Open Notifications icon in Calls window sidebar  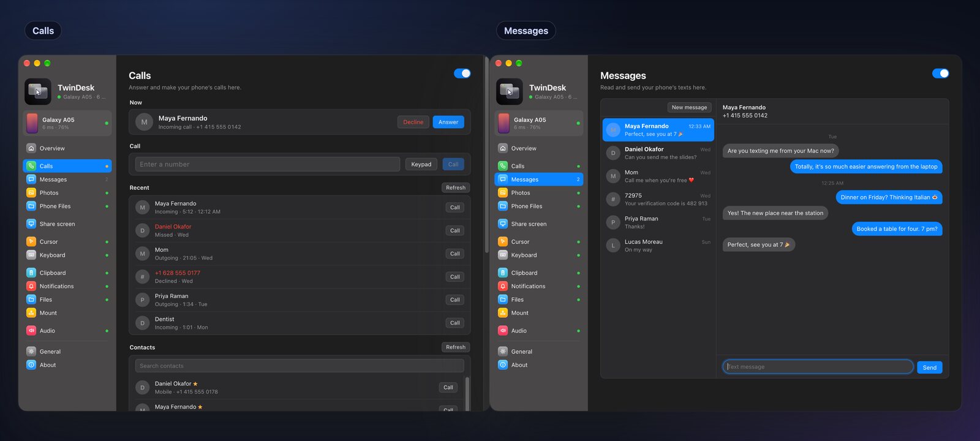point(31,287)
